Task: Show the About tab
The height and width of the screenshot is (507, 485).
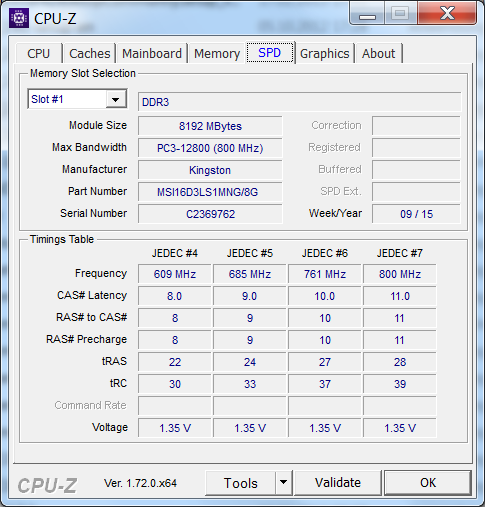Action: pos(379,53)
